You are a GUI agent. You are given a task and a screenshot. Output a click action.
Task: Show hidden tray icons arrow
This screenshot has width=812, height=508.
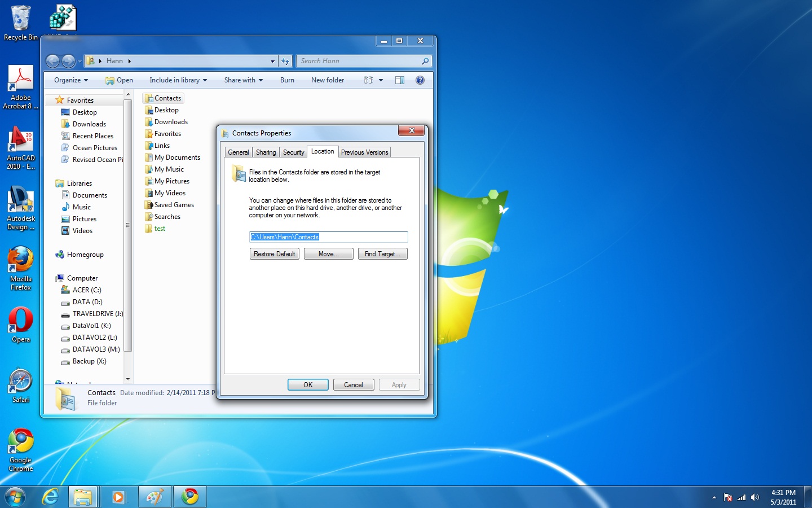pos(714,497)
